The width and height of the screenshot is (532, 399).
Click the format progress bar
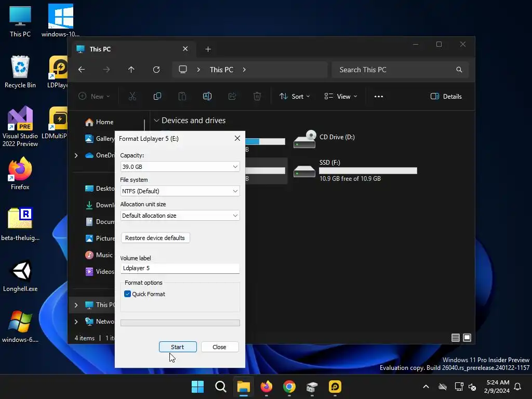pyautogui.click(x=180, y=323)
